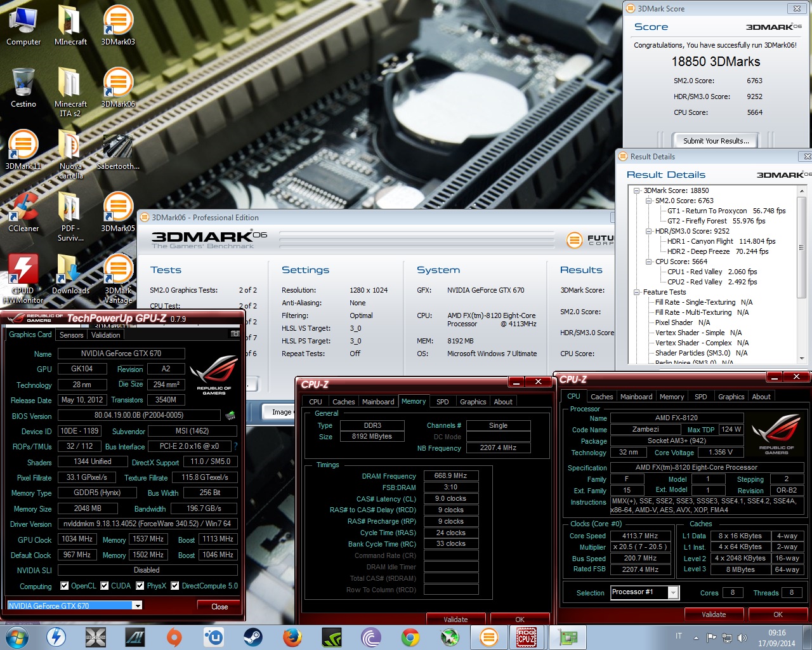Image resolution: width=812 pixels, height=650 pixels.
Task: Click the Result Details scrollbar up arrow
Action: (801, 190)
